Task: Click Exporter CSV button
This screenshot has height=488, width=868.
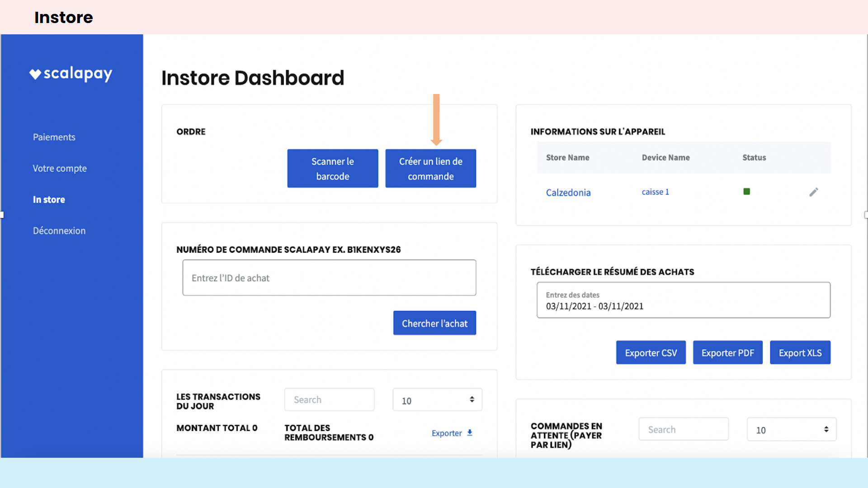Action: pos(651,352)
